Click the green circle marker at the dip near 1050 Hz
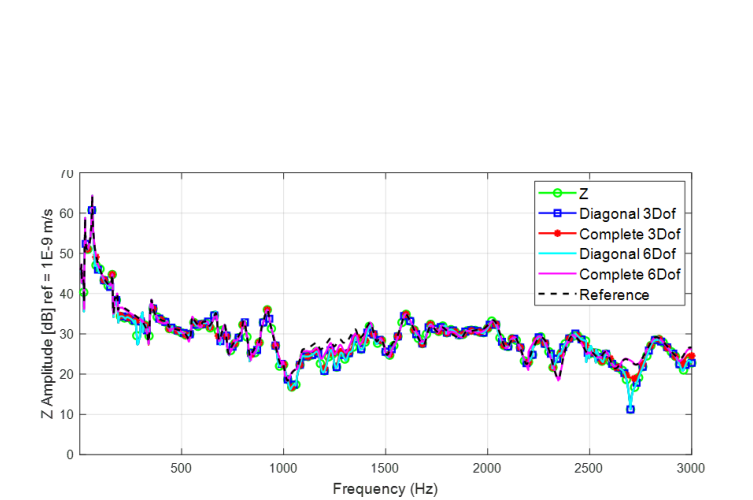The image size is (753, 500). point(293,386)
